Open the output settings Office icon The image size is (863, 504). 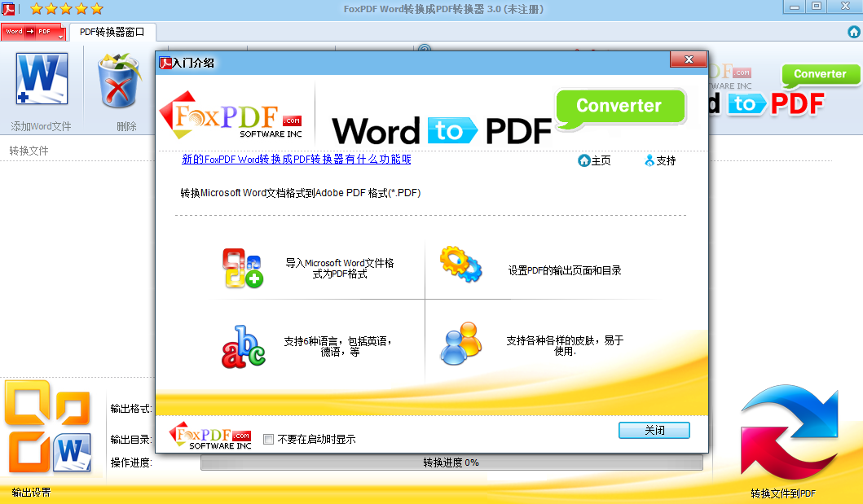pos(47,427)
